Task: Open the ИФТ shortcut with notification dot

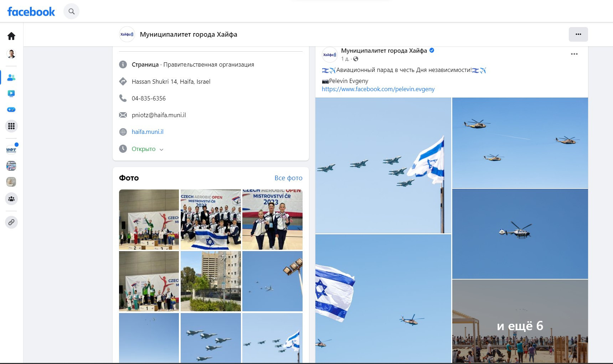Action: point(11,150)
